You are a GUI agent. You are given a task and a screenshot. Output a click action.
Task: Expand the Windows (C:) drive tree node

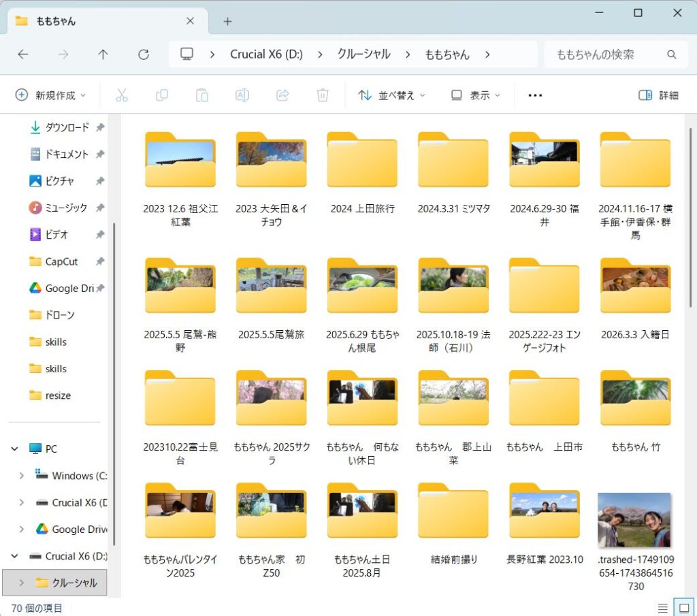21,476
